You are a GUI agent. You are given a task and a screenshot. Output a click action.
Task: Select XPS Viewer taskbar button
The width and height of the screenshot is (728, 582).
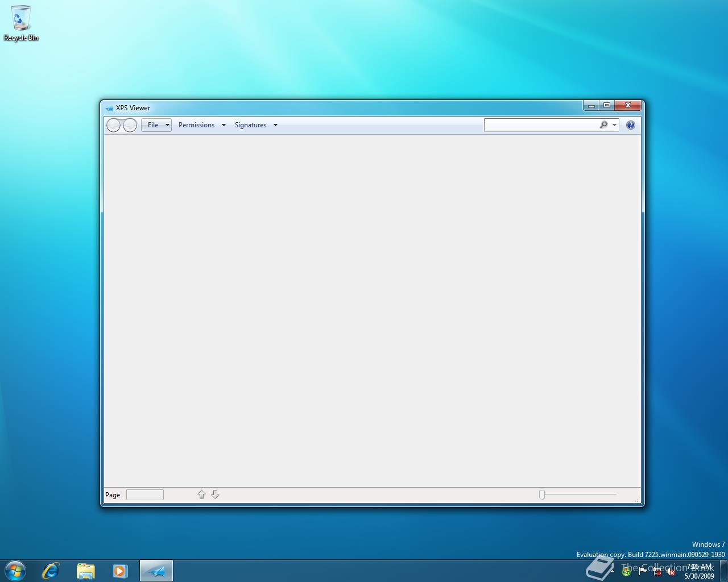point(156,570)
